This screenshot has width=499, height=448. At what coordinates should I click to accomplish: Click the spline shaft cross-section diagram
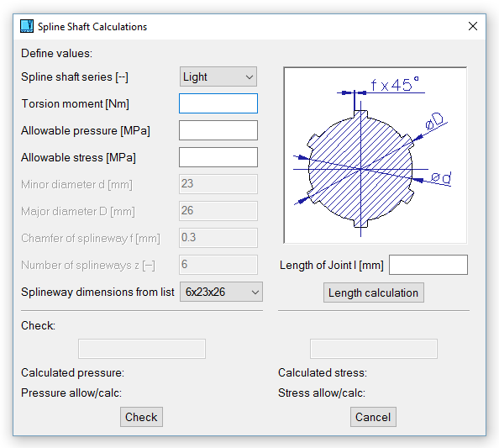(376, 155)
